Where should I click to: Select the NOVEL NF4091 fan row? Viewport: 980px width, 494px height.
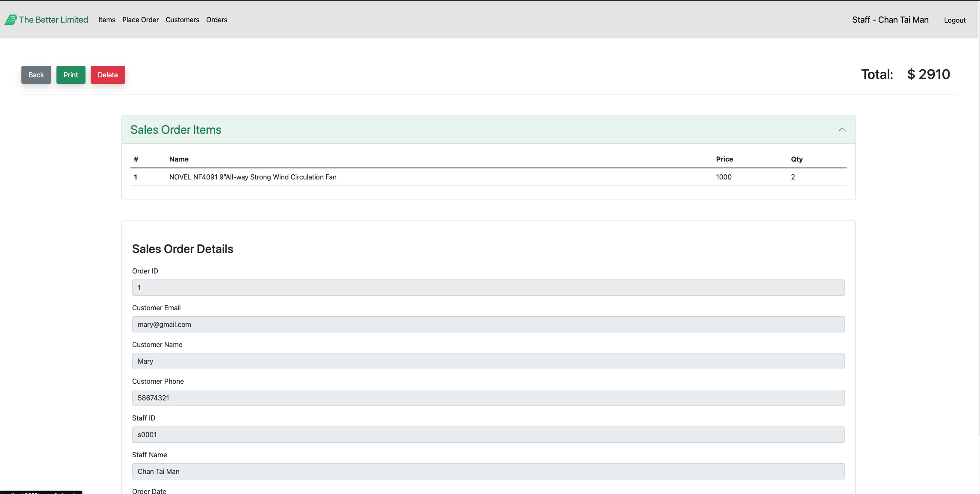pos(253,177)
